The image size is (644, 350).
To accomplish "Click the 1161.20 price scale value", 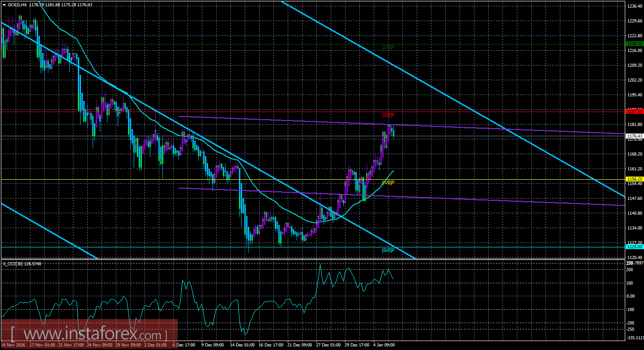I will [x=635, y=169].
